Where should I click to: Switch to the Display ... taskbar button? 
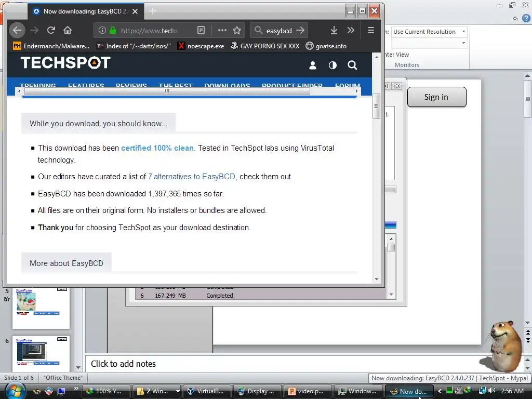(257, 391)
